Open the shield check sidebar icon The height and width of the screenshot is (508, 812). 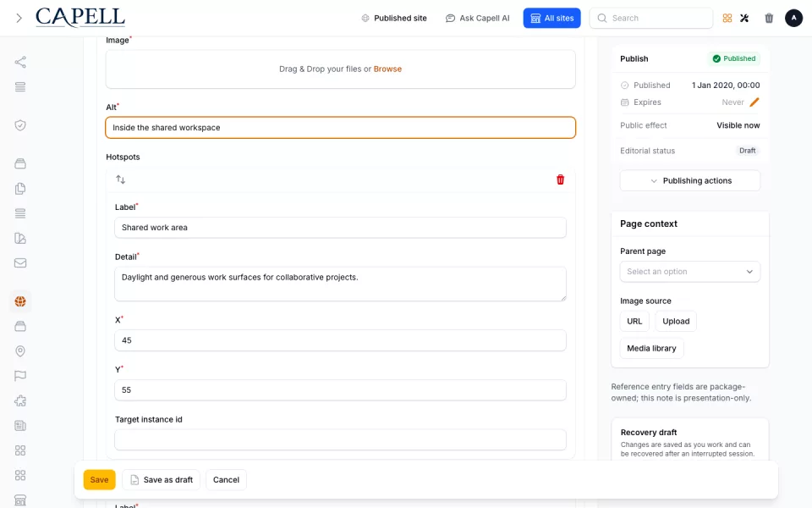pyautogui.click(x=20, y=125)
